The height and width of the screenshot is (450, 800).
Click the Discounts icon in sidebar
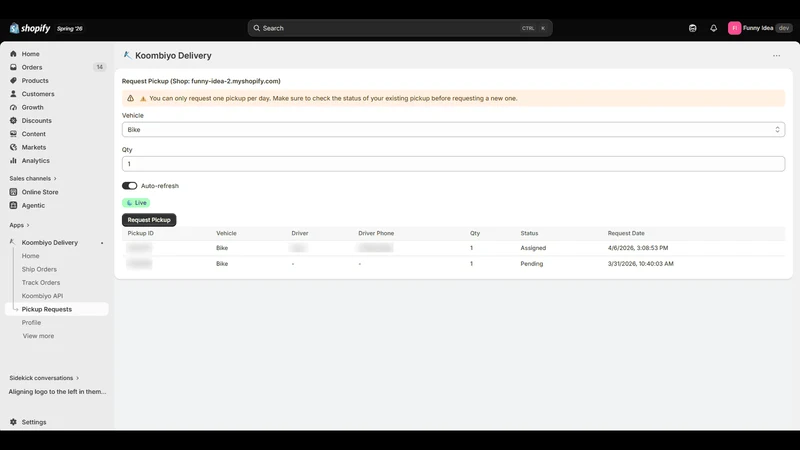tap(13, 120)
